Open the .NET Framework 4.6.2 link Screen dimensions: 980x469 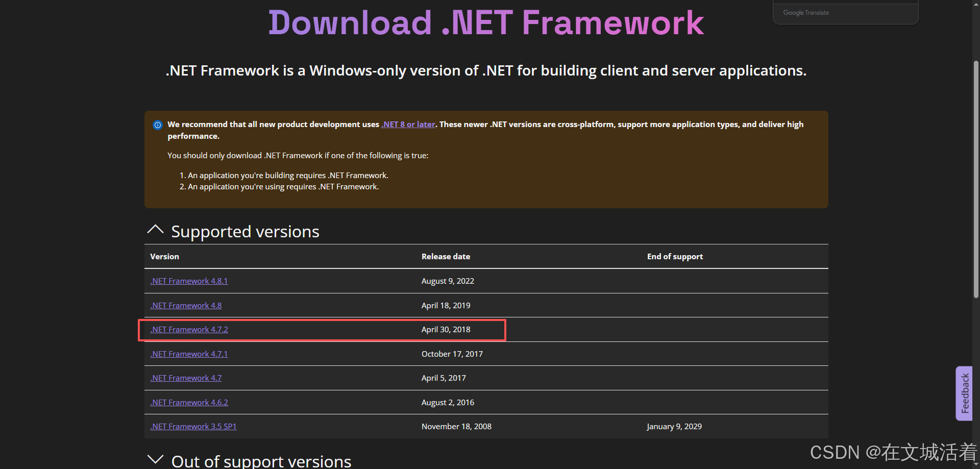pyautogui.click(x=189, y=402)
